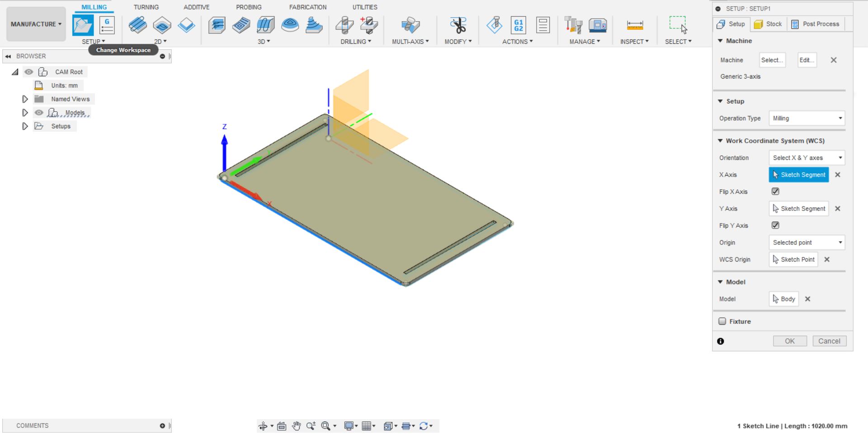Click the scissors Modify icon
868x435 pixels.
[x=458, y=25]
